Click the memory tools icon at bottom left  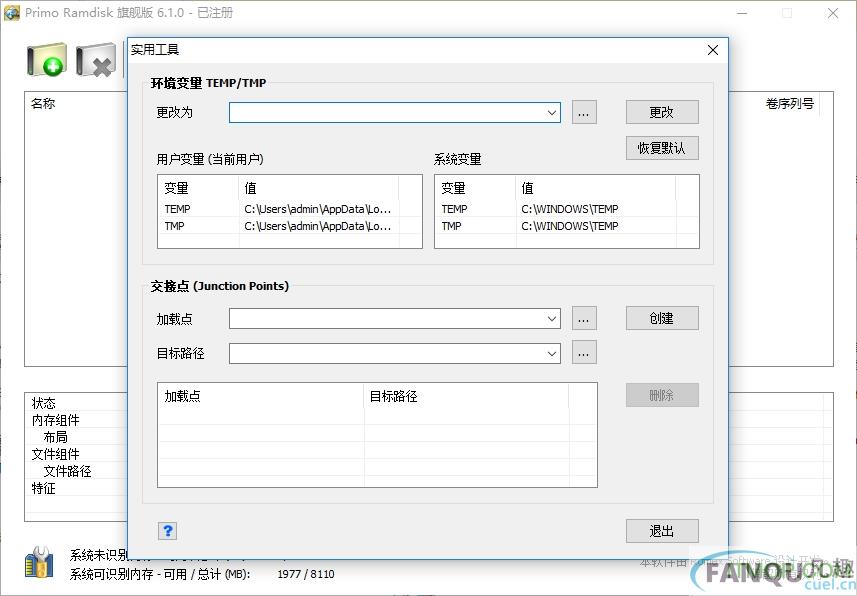click(39, 563)
